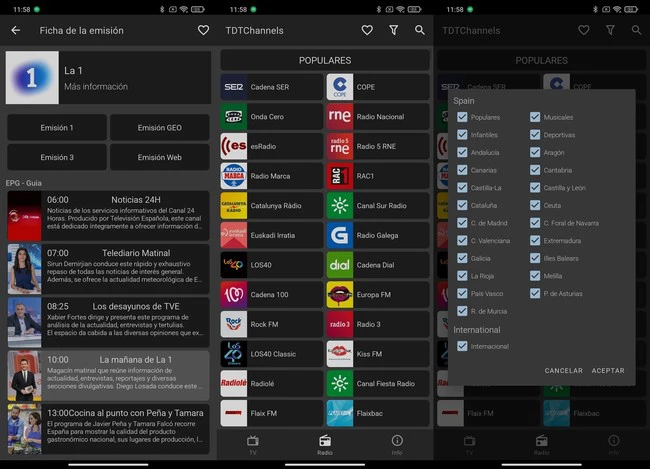This screenshot has height=469, width=650.
Task: Select La mañana de La 1 entry
Action: point(108,376)
